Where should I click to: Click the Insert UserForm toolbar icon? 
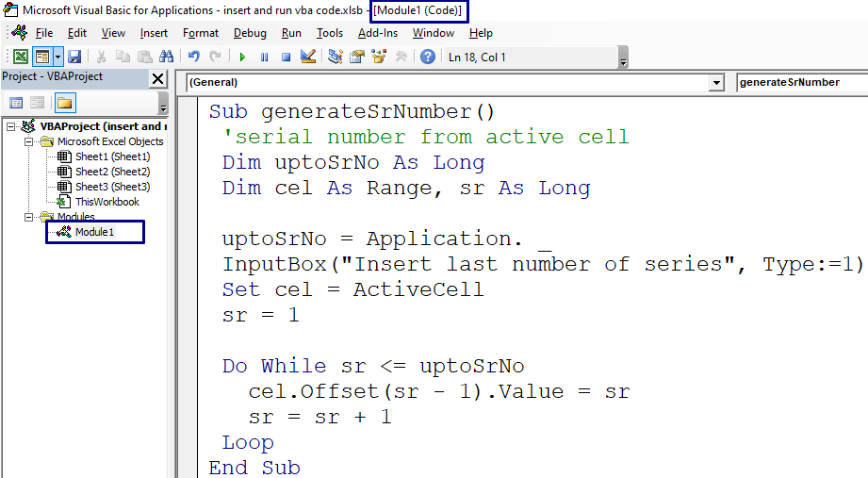click(42, 57)
